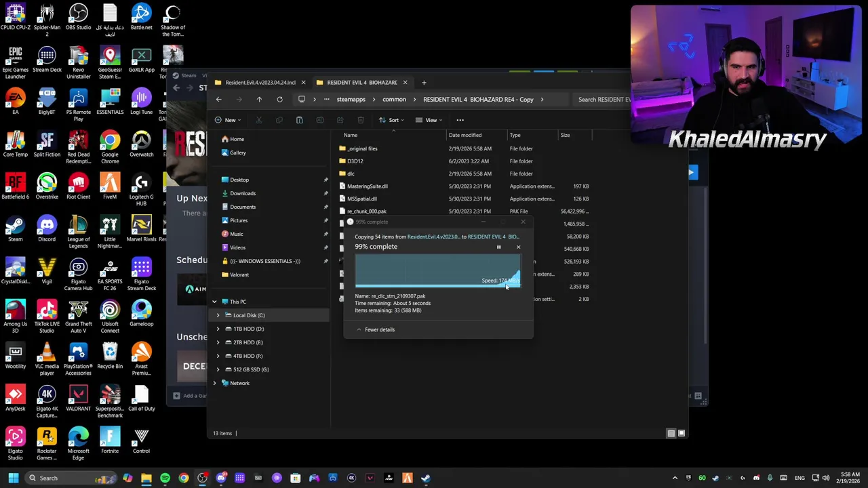Screen dimensions: 868x488
Task: Collapse copy dialog via Fewer details
Action: point(375,329)
